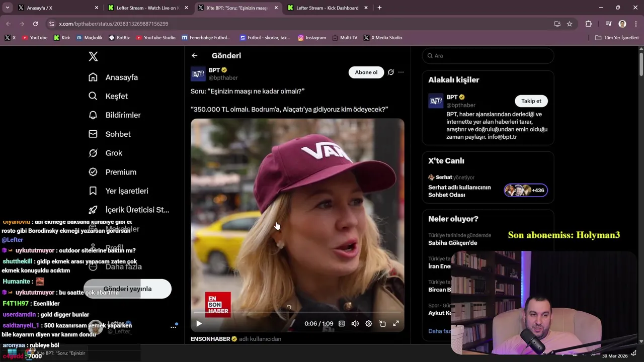644x362 pixels.
Task: Open Anasayfa from the X sidebar
Action: (113, 77)
